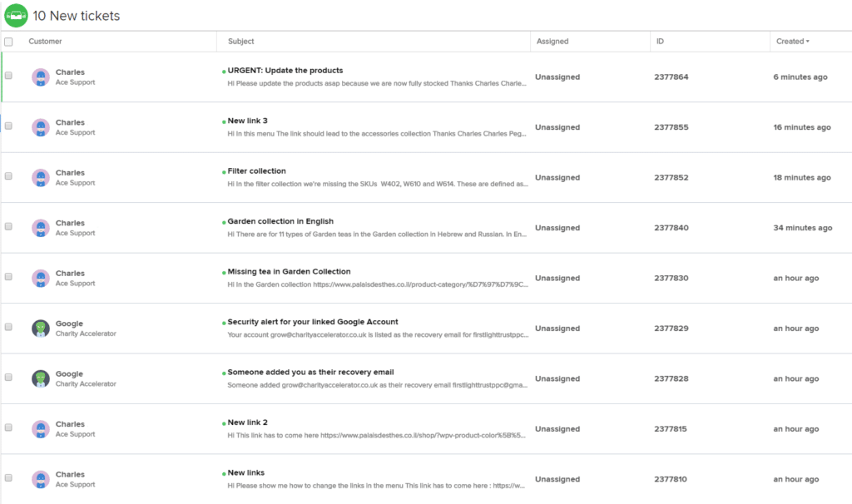Image resolution: width=852 pixels, height=504 pixels.
Task: Check the checkbox for the URGENT ticket
Action: click(8, 77)
